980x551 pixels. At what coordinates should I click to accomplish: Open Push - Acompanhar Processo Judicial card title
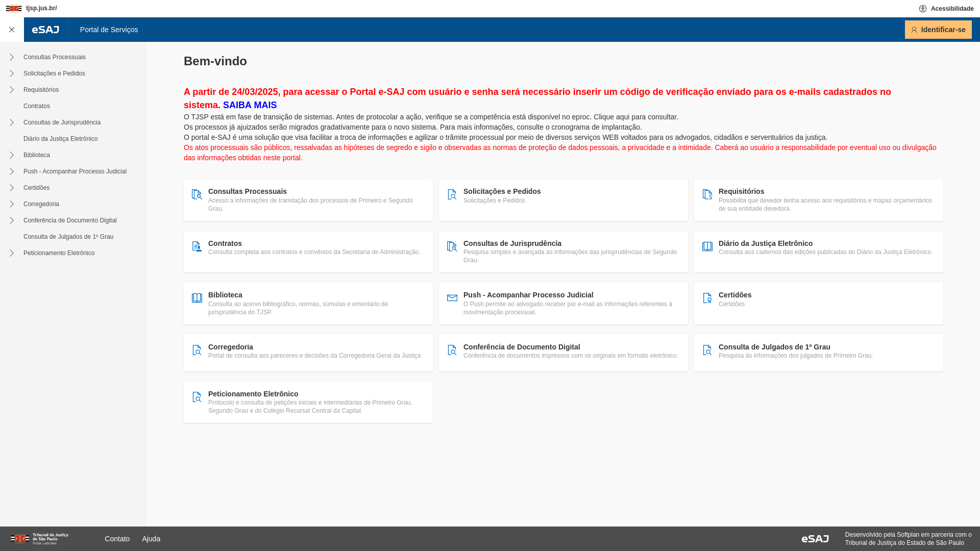click(528, 295)
